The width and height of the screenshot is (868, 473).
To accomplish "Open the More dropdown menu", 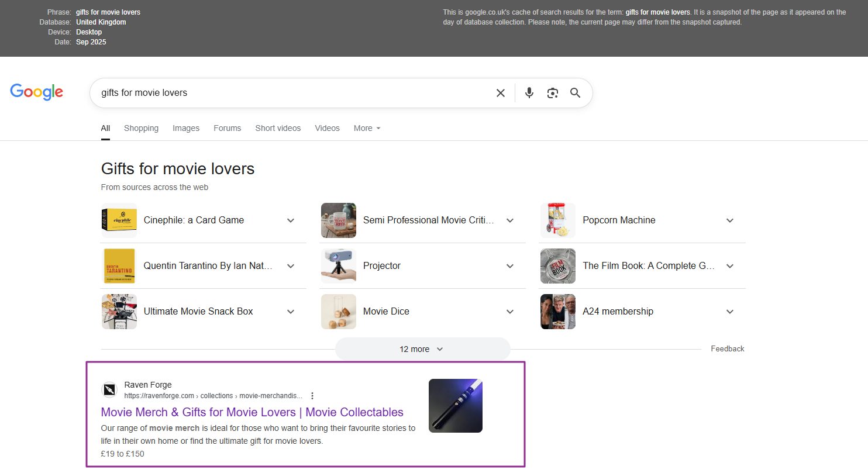I will pyautogui.click(x=367, y=128).
